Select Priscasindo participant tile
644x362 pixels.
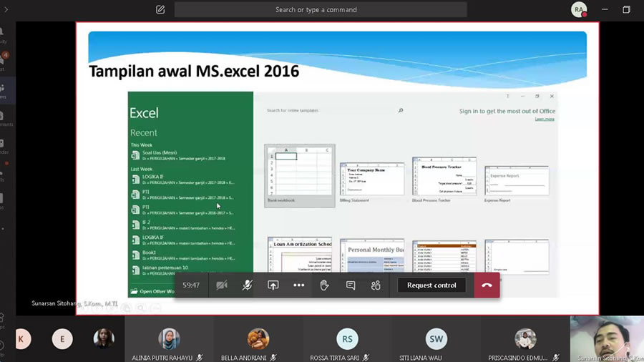coord(525,339)
